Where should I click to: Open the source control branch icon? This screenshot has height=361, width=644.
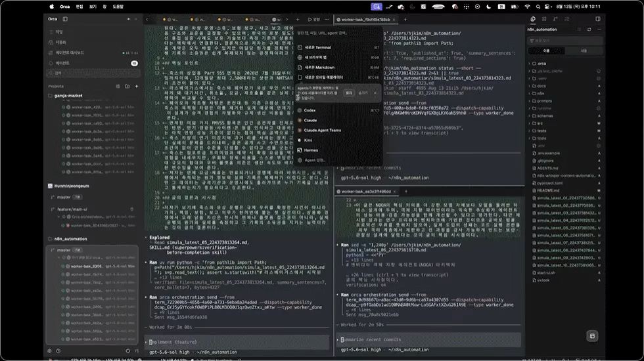555,19
